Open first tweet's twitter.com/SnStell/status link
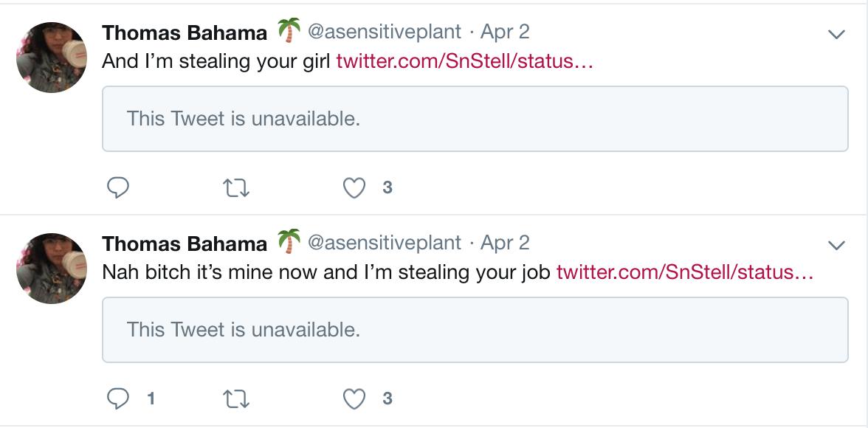The image size is (868, 428). [x=464, y=61]
